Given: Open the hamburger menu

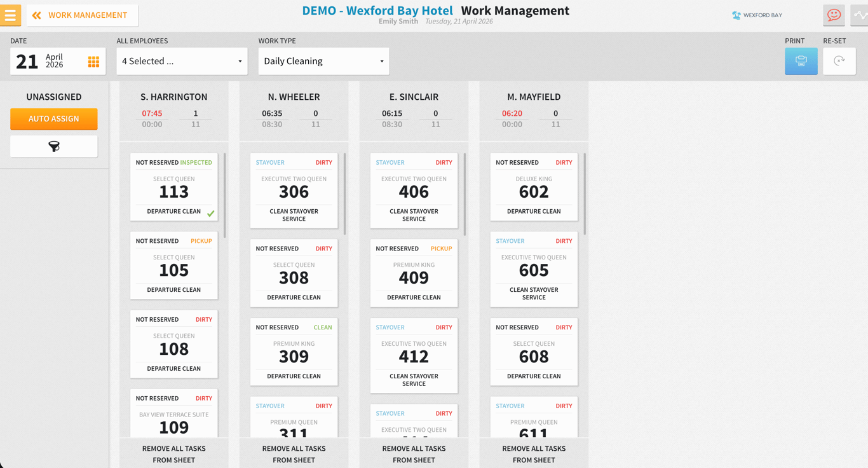Looking at the screenshot, I should (10, 15).
